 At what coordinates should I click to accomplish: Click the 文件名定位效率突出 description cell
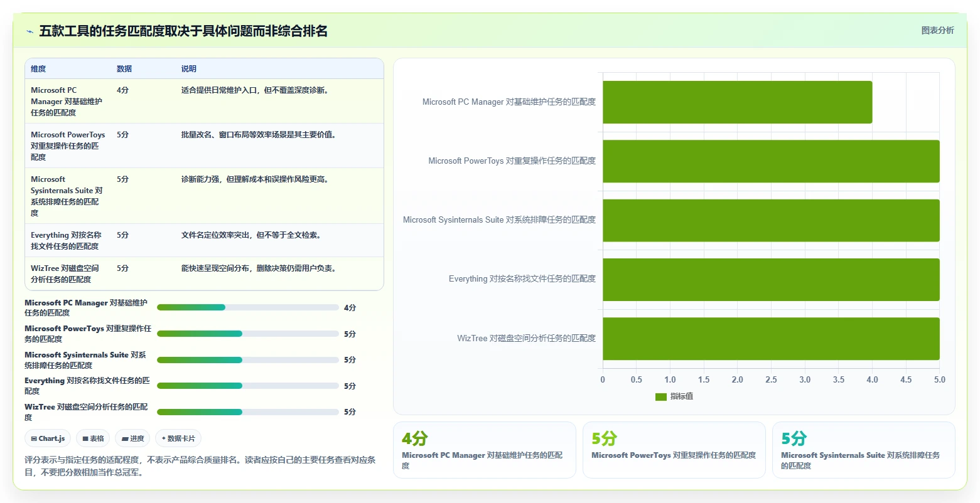point(251,235)
